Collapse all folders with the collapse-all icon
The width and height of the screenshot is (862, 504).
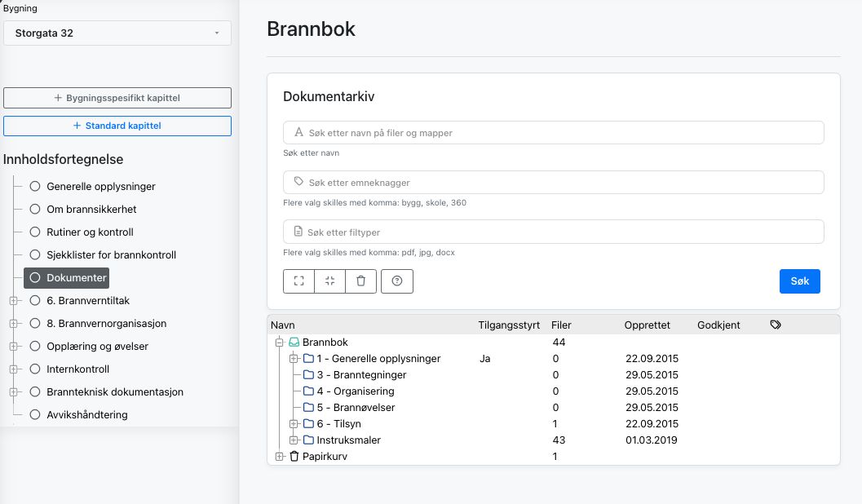tap(329, 281)
